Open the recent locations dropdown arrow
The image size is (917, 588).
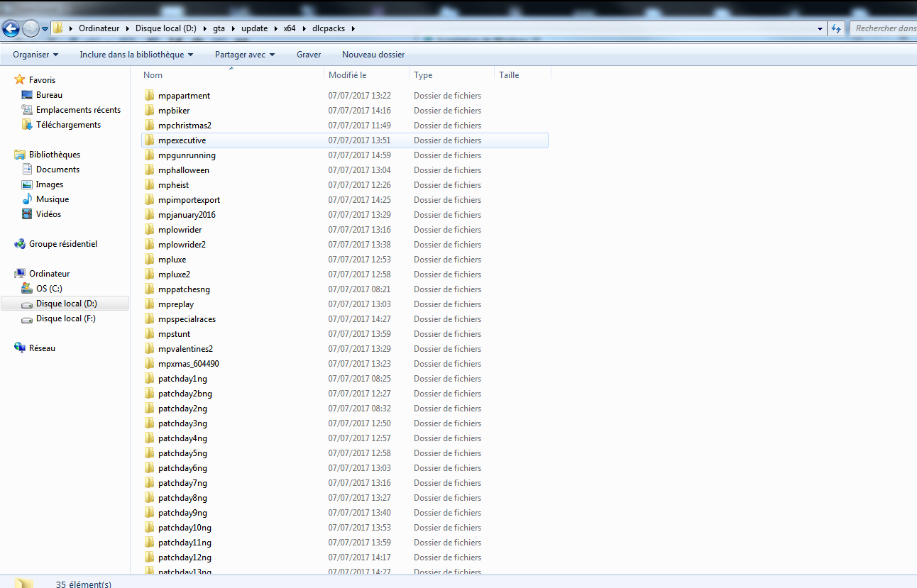coord(45,29)
